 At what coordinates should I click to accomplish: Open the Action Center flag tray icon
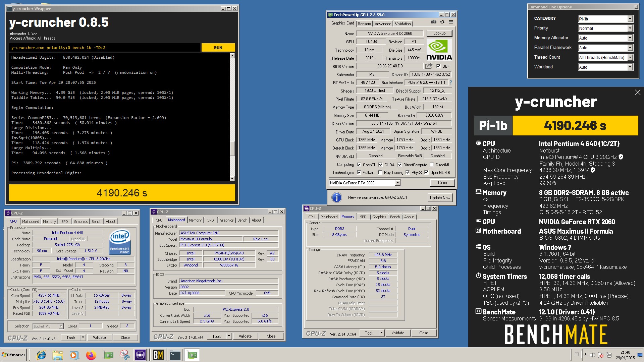click(601, 355)
